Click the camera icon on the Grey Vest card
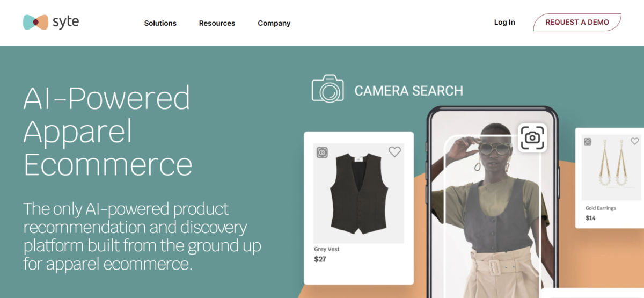 322,152
